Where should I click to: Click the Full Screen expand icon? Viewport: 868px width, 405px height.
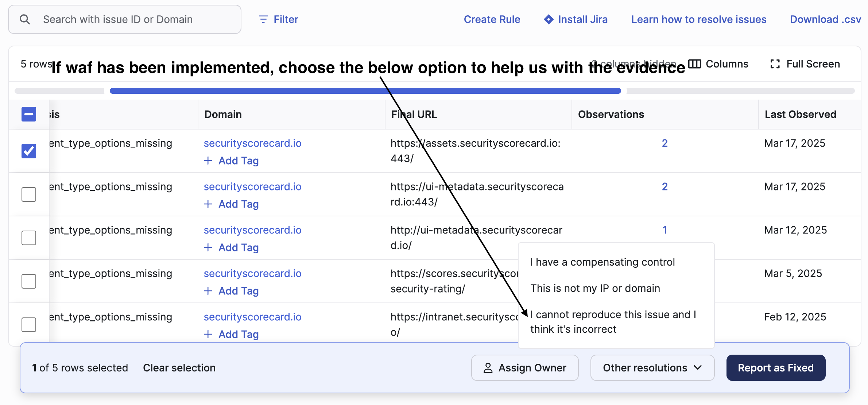(775, 64)
